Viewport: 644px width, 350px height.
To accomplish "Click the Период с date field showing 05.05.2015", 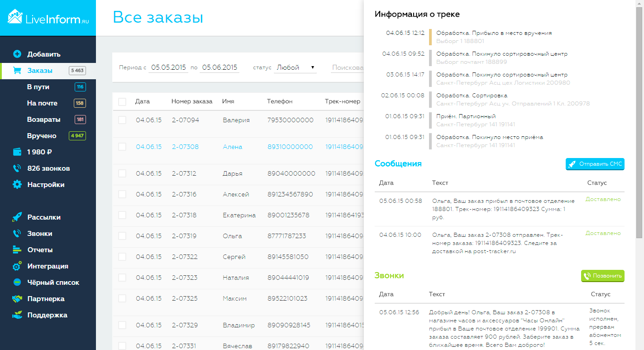I will click(x=168, y=67).
